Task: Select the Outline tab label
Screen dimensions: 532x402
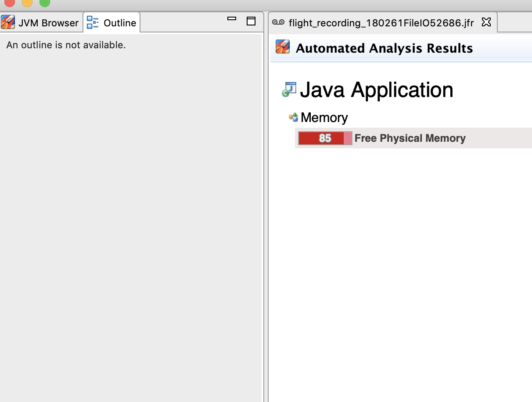Action: [119, 23]
